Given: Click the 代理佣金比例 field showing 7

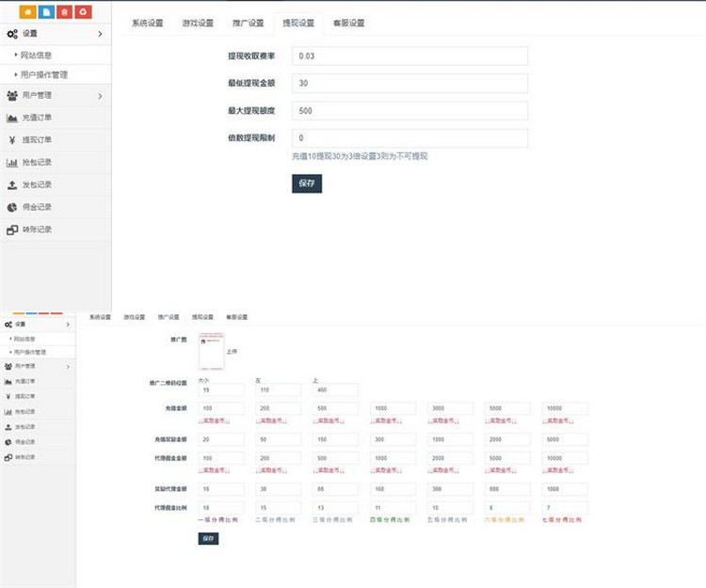Looking at the screenshot, I should 565,508.
